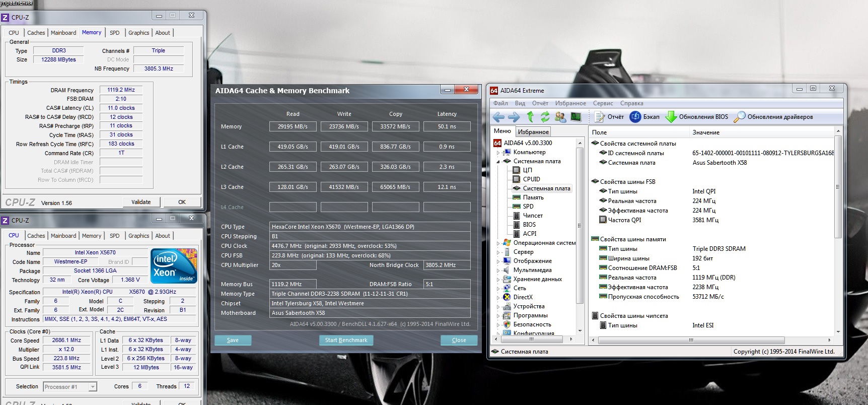This screenshot has height=405, width=868.
Task: Open the system monitor graph icon
Action: 576,117
